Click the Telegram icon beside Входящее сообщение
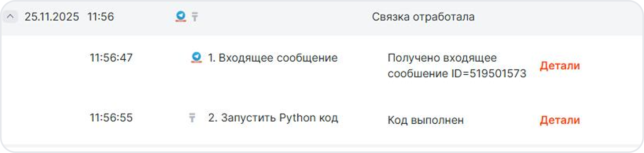 click(x=196, y=58)
